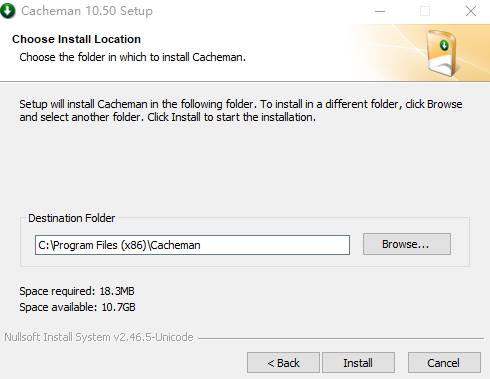The image size is (490, 379).
Task: Close the Cacheman 10.50 Setup window
Action: pos(471,11)
